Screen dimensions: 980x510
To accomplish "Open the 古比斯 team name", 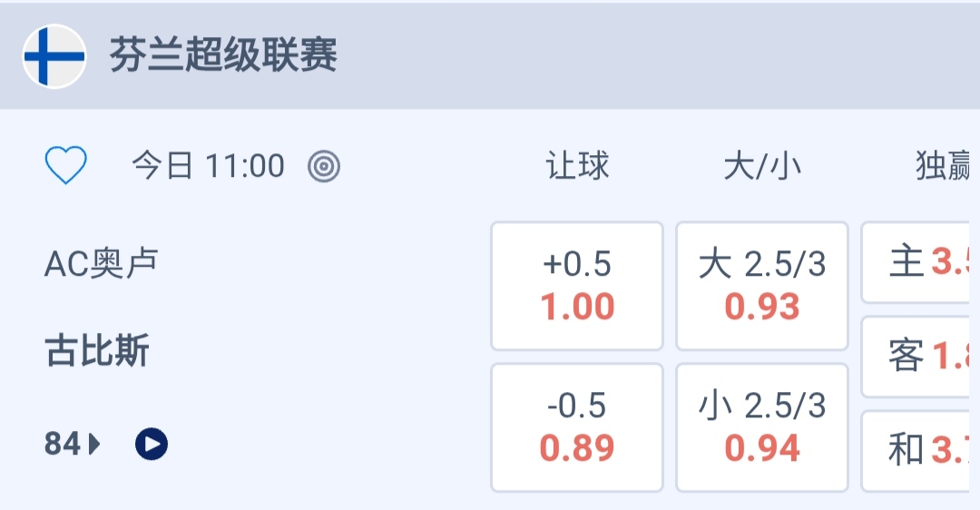I will (x=97, y=351).
